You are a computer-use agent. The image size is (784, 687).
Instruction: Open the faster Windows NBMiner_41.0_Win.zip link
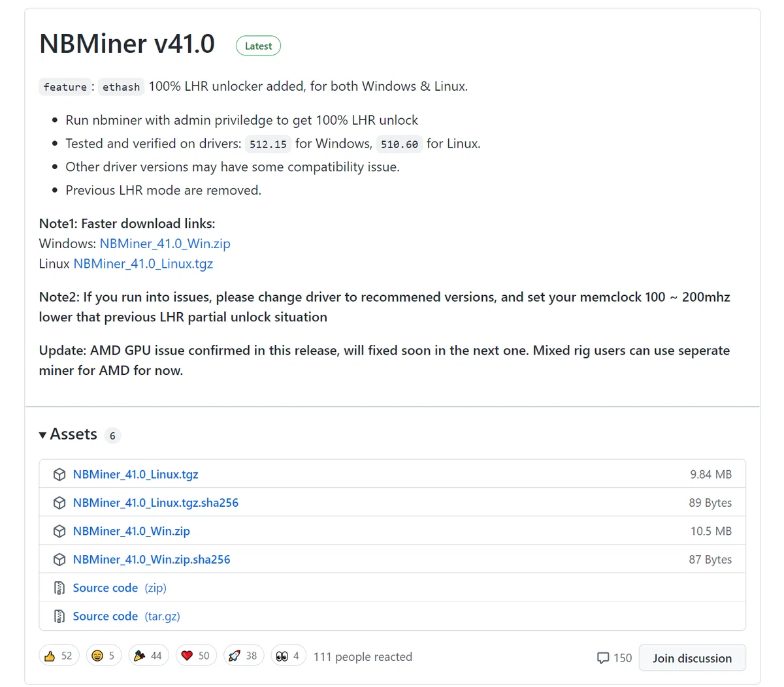pyautogui.click(x=165, y=244)
